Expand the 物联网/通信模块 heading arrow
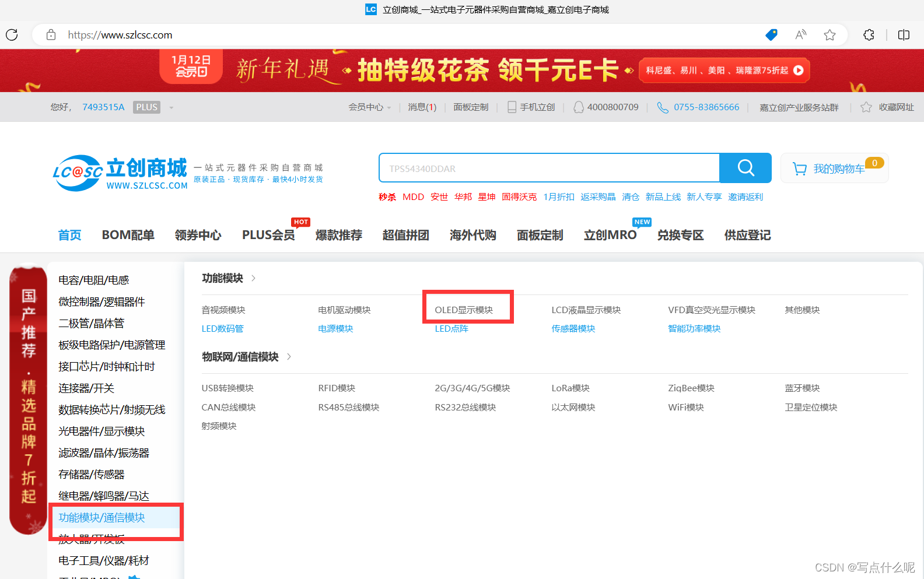Image resolution: width=924 pixels, height=579 pixels. pyautogui.click(x=289, y=356)
